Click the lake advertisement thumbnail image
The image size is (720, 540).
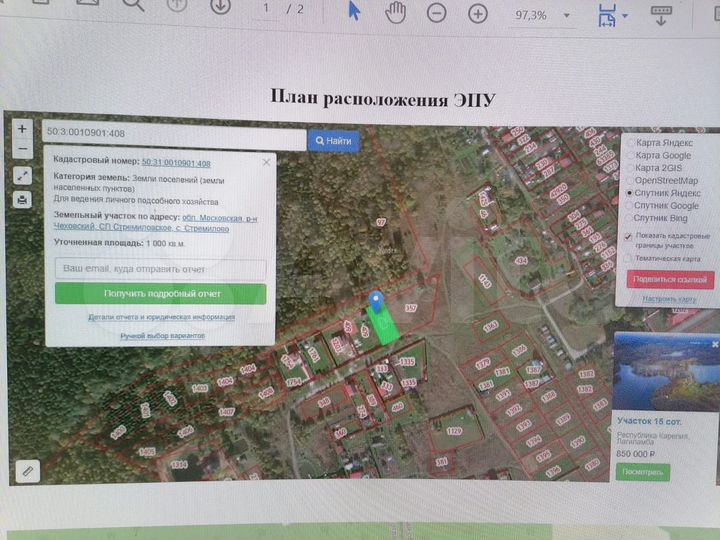pos(666,372)
